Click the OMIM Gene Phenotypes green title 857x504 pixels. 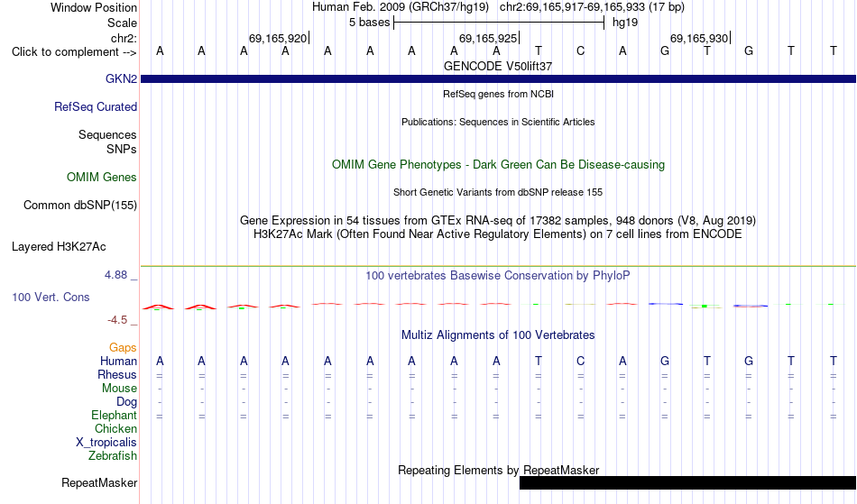click(498, 164)
